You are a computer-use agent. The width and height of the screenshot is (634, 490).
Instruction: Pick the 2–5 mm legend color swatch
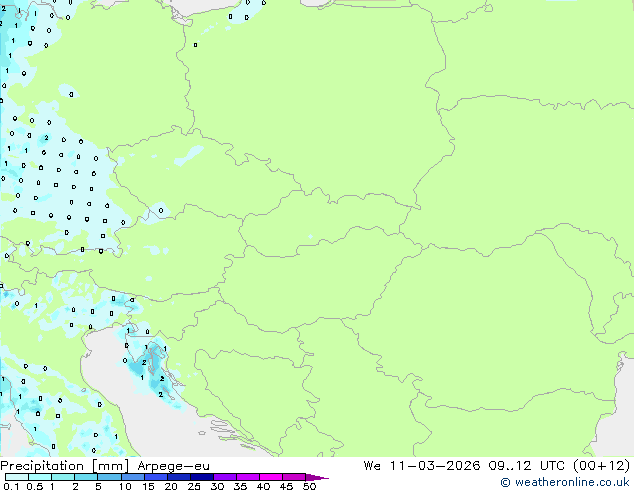86,477
